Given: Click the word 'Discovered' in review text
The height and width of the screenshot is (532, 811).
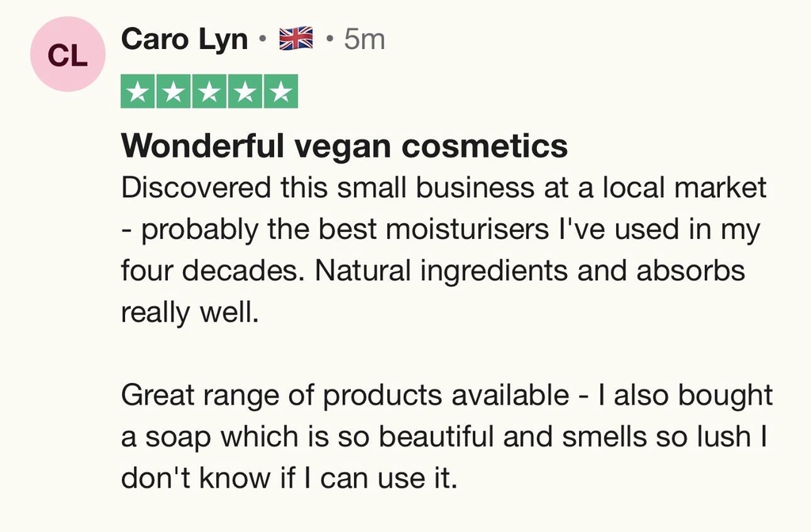Looking at the screenshot, I should pos(196,187).
